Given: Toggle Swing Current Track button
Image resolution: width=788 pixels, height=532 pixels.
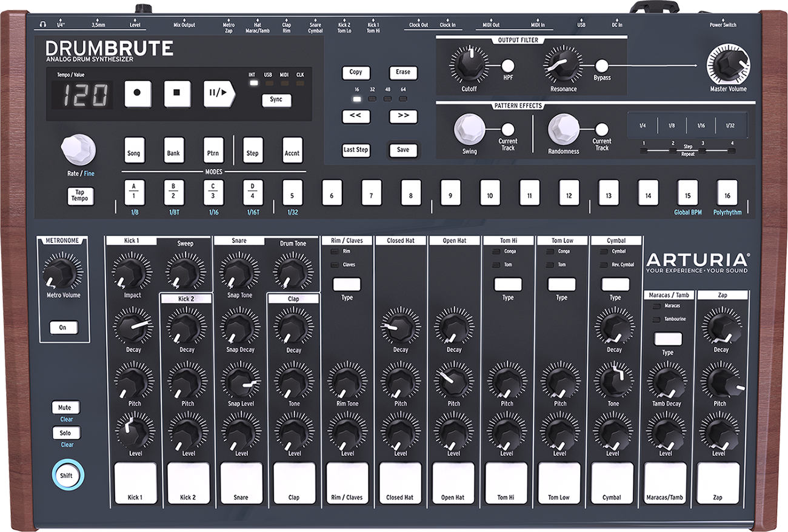Looking at the screenshot, I should (x=507, y=129).
